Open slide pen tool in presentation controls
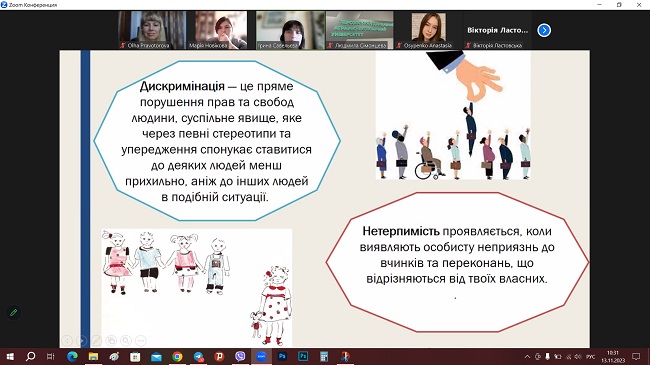The image size is (650, 365). point(97,341)
